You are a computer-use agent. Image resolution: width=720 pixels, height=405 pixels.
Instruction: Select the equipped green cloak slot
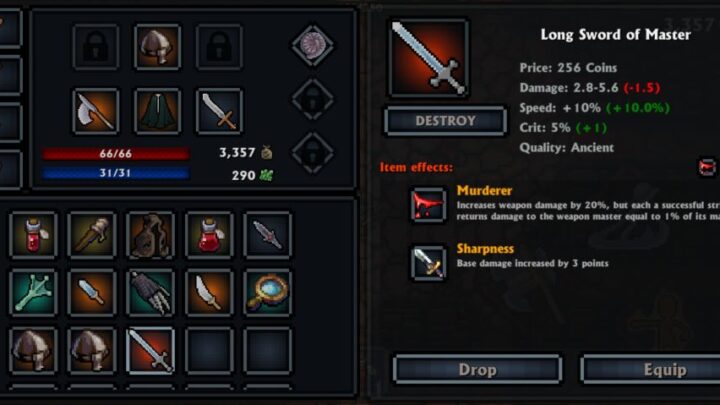(158, 111)
